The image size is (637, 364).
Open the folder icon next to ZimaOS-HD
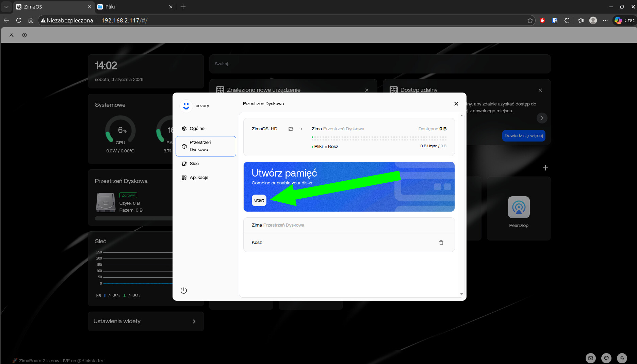pyautogui.click(x=291, y=129)
